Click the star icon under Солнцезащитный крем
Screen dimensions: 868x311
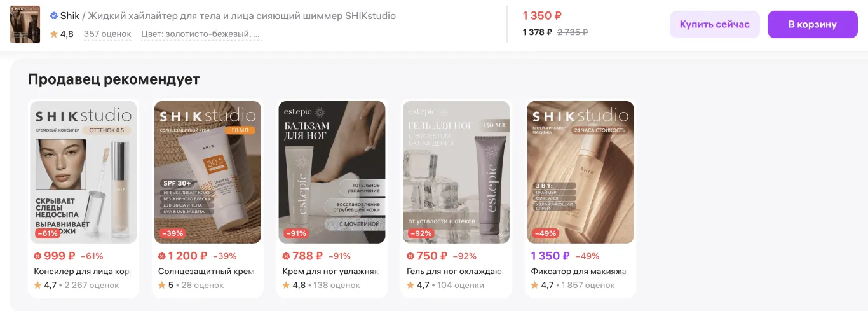point(162,286)
